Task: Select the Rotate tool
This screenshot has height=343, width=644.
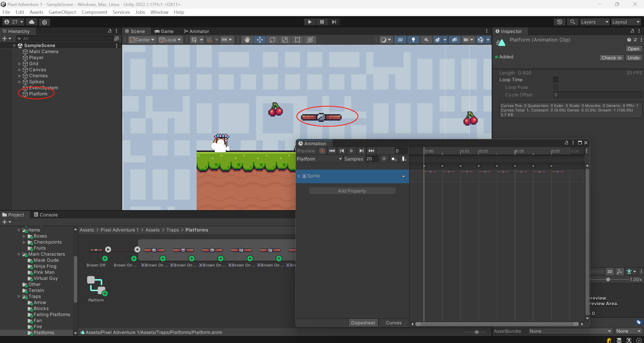Action: click(272, 40)
